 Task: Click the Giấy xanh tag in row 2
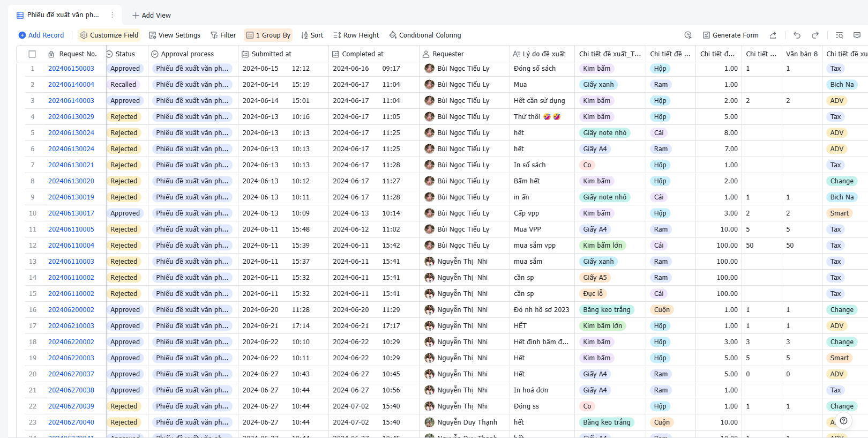point(598,85)
